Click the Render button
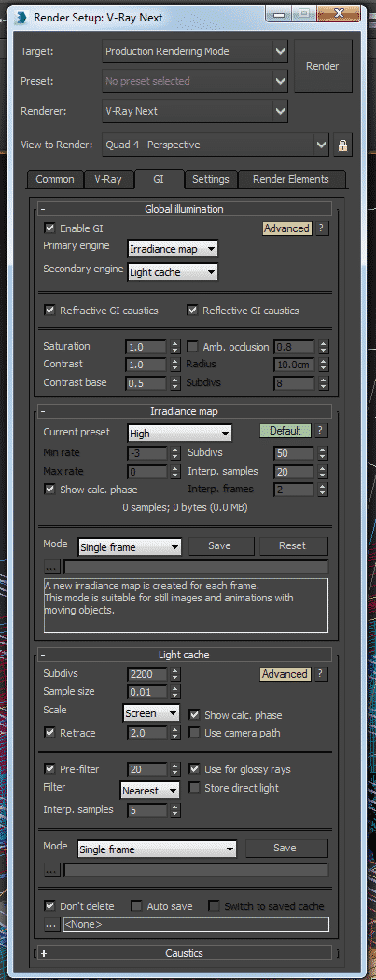Screen dimensions: 376x980 [322, 66]
